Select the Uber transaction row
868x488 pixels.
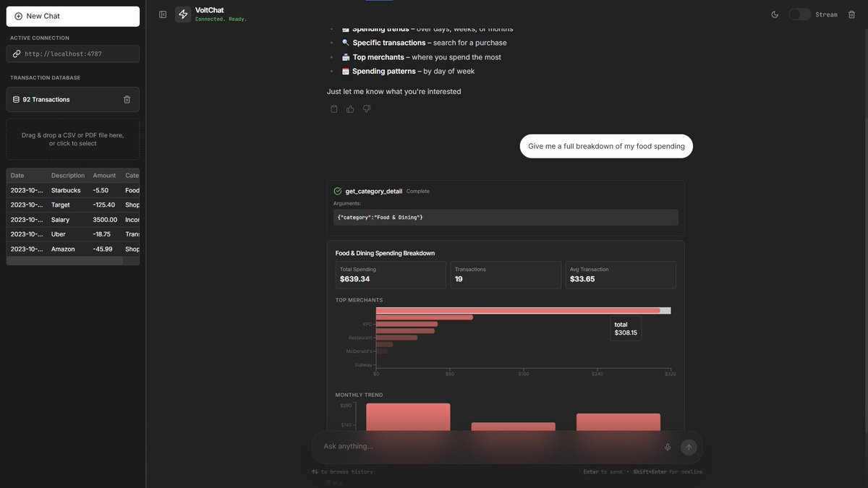pos(73,234)
